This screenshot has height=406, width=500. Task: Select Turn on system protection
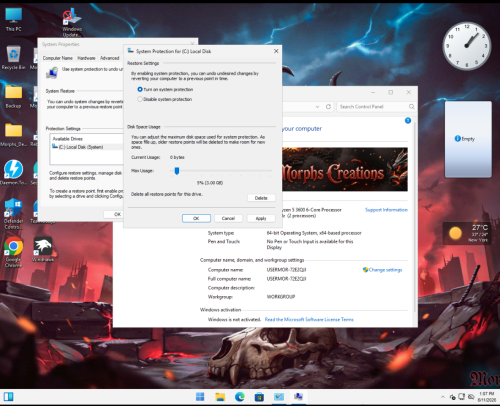coord(165,89)
